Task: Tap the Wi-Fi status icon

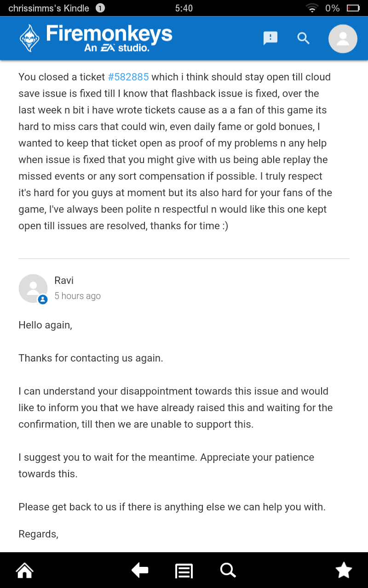Action: click(312, 8)
